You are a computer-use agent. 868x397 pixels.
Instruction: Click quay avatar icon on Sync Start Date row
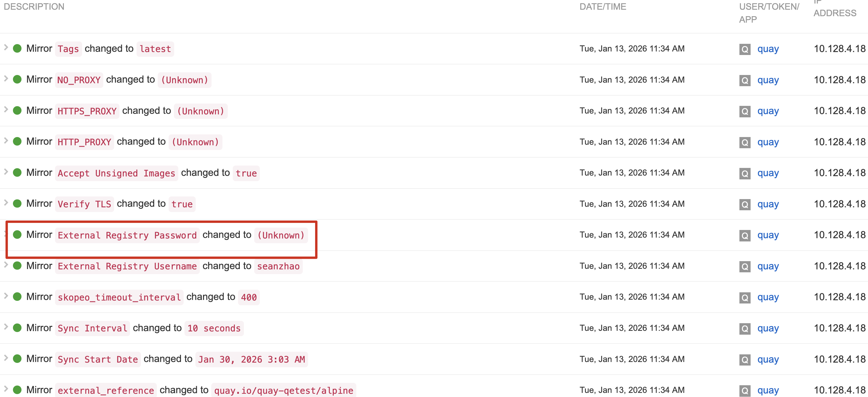(745, 359)
